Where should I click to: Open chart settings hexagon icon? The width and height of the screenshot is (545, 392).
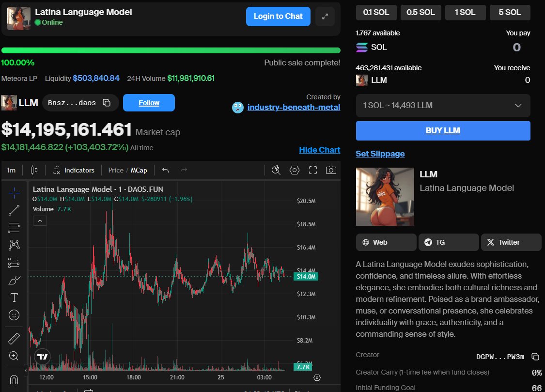pos(295,170)
